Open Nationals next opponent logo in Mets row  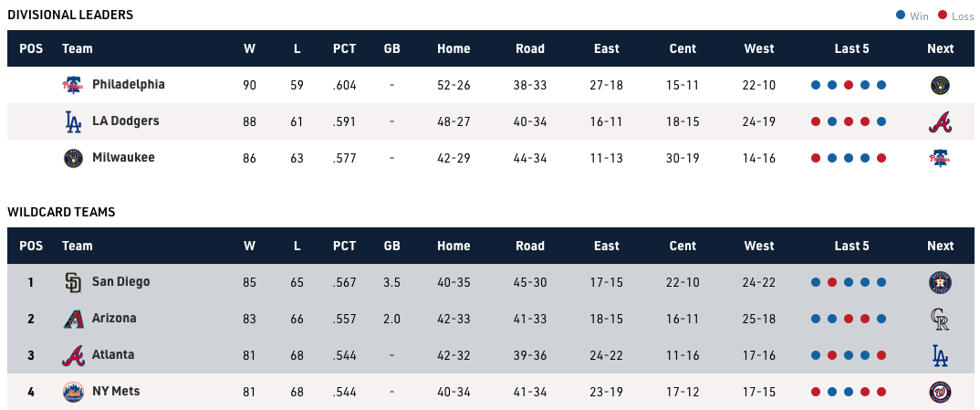point(940,392)
